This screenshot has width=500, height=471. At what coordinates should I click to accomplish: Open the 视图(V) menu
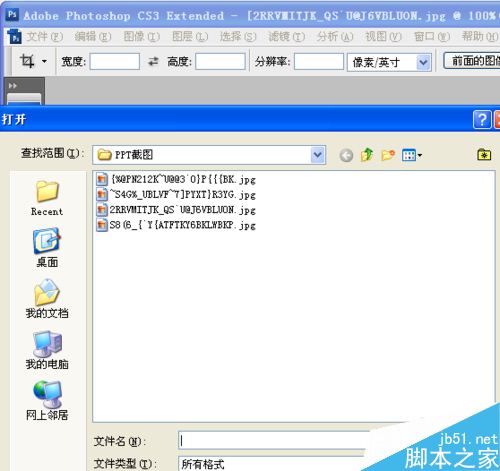(x=383, y=36)
